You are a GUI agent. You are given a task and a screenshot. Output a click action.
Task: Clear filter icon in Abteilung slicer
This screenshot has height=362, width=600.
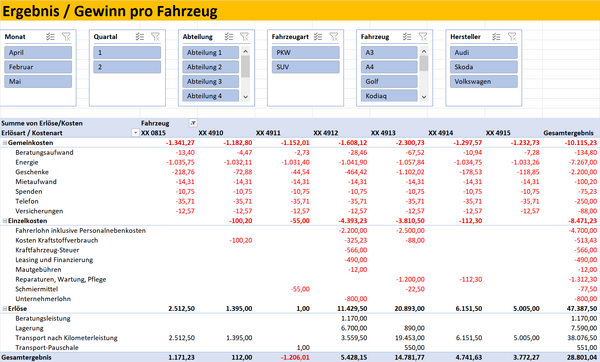pos(245,37)
